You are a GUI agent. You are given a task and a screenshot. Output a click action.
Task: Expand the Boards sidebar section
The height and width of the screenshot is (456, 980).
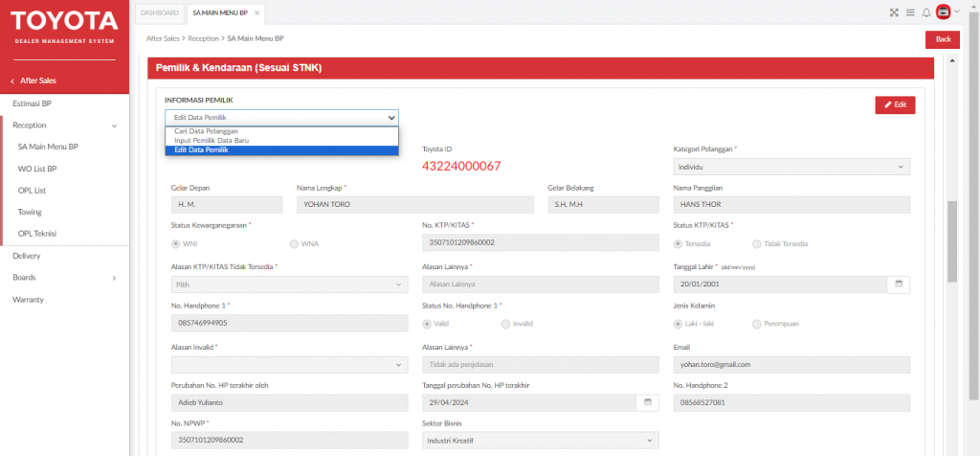tap(115, 278)
